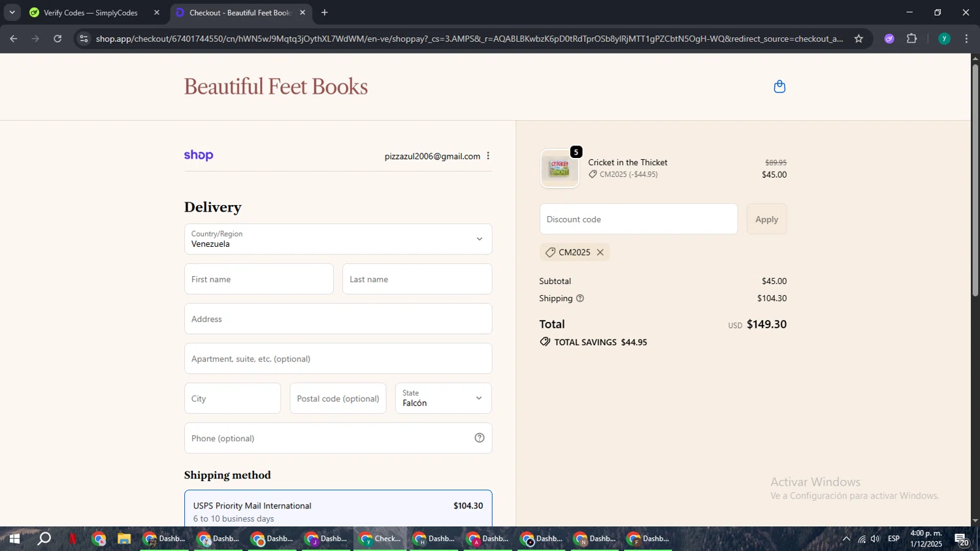Switch to the Verify Codes — SimplyCodes tab
Viewport: 980px width, 551px height.
coord(95,12)
